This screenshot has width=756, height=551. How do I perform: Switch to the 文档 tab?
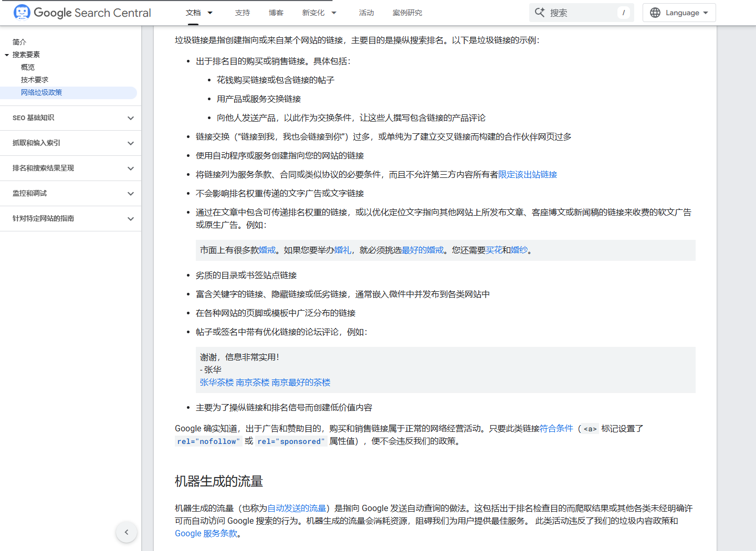[193, 13]
